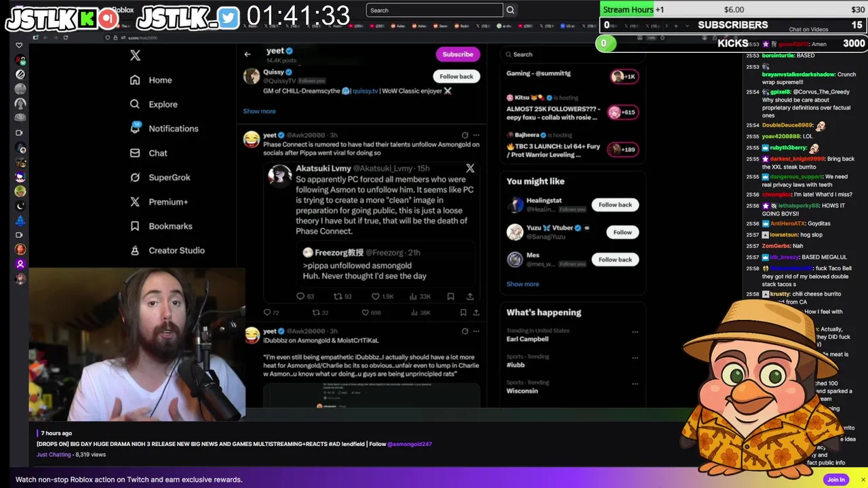View analytics on the quoted tweet showing 33K
The height and width of the screenshot is (488, 868).
420,296
